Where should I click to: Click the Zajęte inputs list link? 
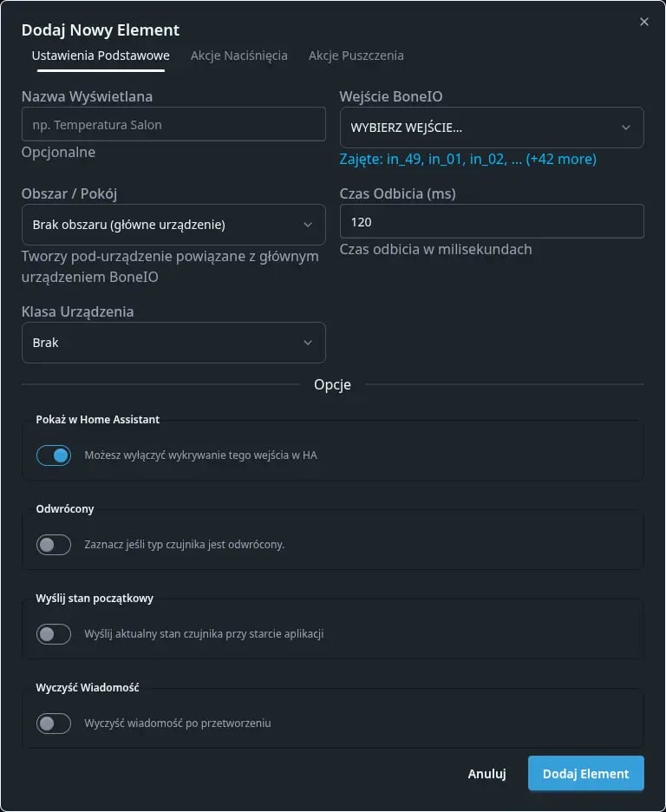click(468, 160)
